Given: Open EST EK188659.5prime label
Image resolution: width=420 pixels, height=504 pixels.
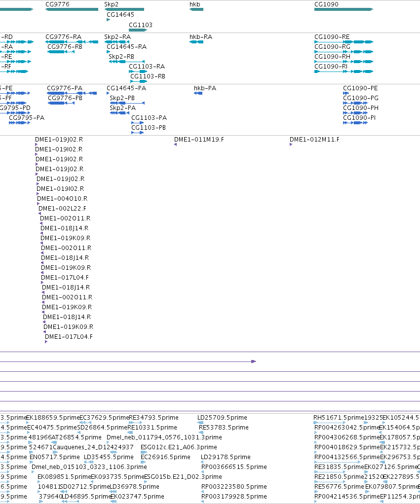Looking at the screenshot, I should [x=53, y=418].
